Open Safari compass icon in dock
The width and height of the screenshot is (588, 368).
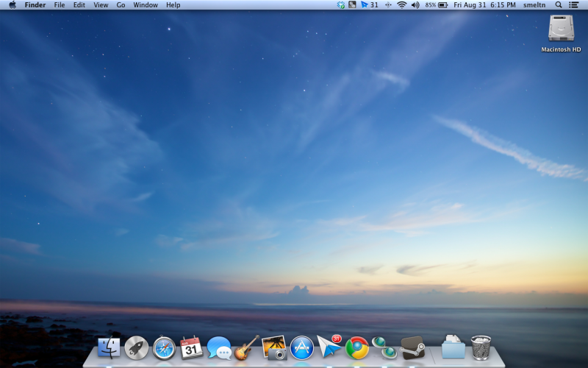[x=164, y=347]
